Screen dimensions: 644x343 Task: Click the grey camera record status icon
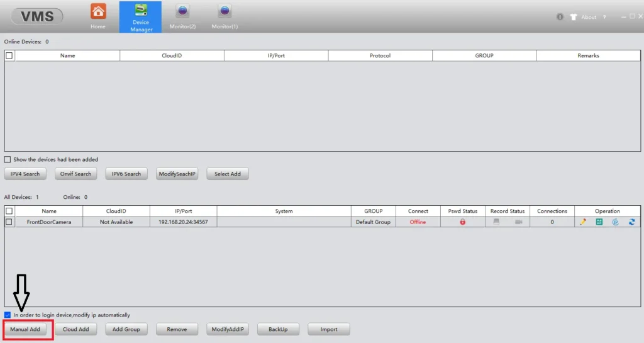point(518,222)
